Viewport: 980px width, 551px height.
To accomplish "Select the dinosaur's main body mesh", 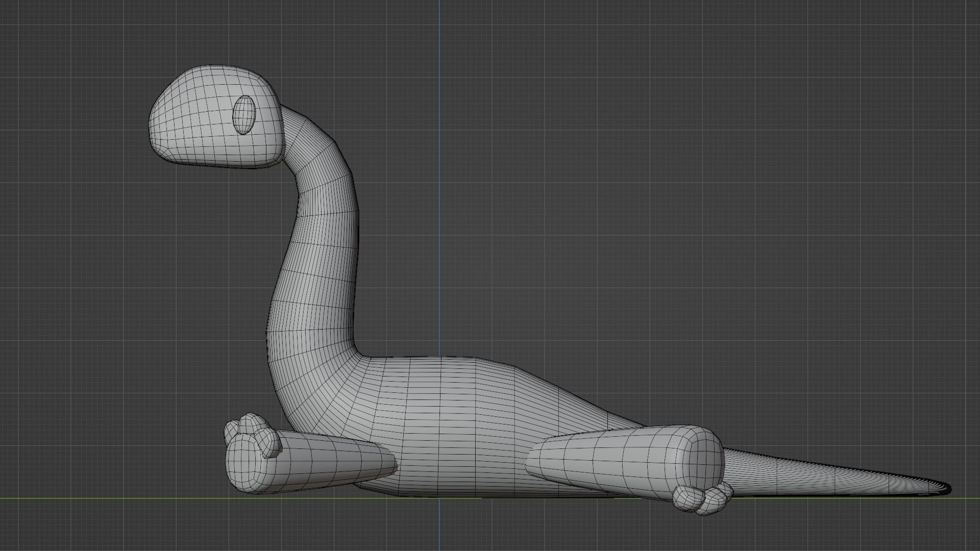I will pyautogui.click(x=459, y=429).
